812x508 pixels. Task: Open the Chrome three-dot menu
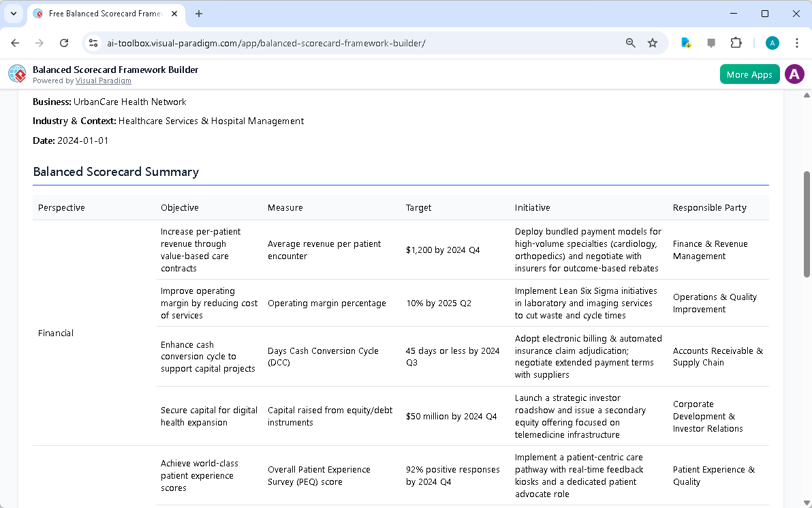[x=797, y=42]
